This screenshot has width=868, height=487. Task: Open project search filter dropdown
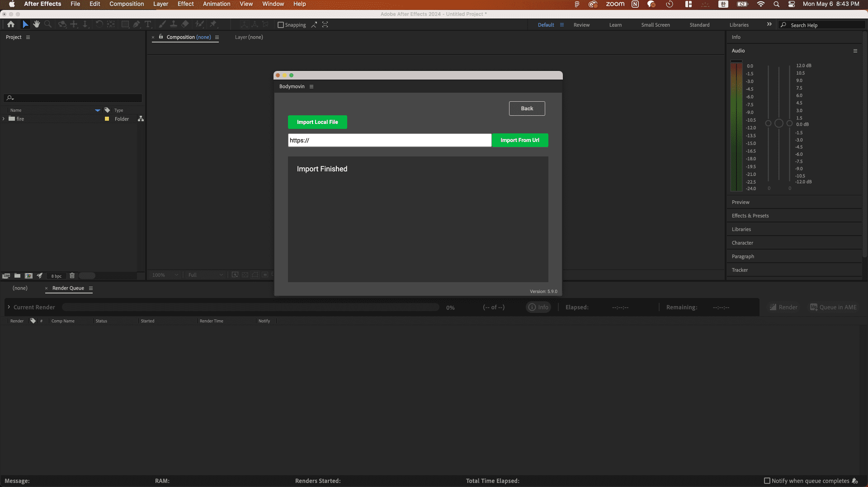(x=10, y=98)
